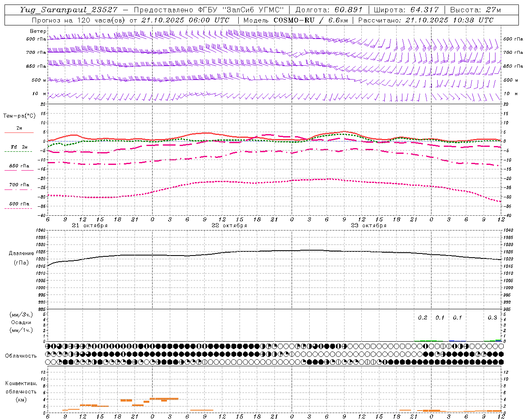The height and width of the screenshot is (420, 525).
Task: Click the '0.2' precipitation amount value
Action: click(422, 318)
